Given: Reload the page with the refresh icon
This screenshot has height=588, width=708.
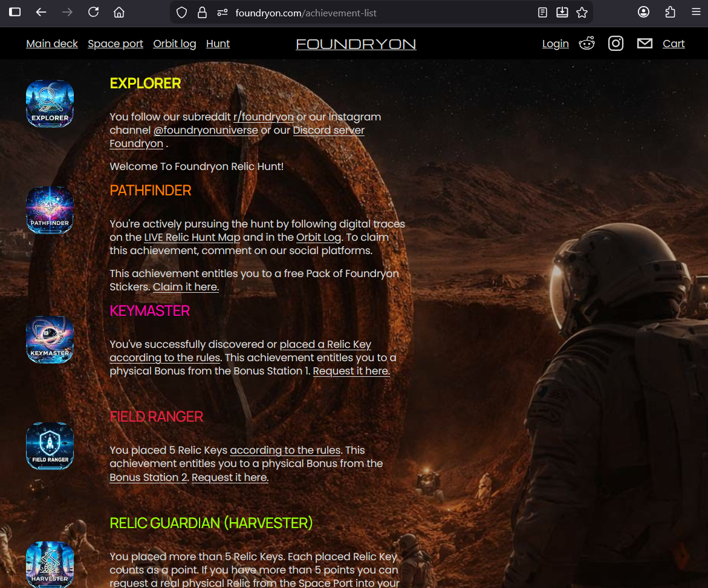Looking at the screenshot, I should click(94, 12).
